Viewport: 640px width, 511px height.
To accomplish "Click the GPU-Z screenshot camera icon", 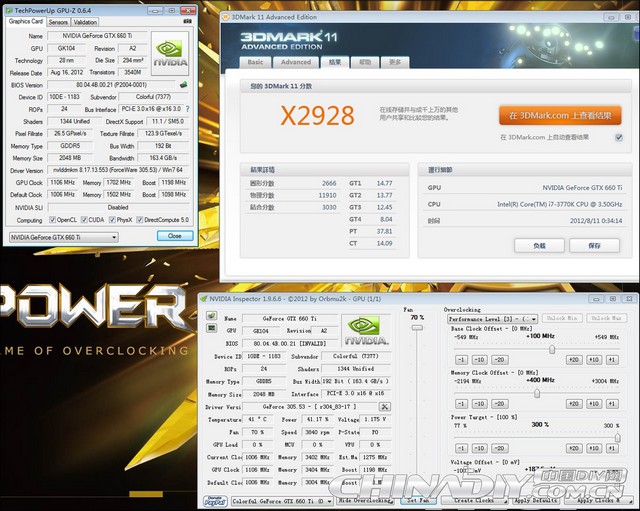I will 187,21.
